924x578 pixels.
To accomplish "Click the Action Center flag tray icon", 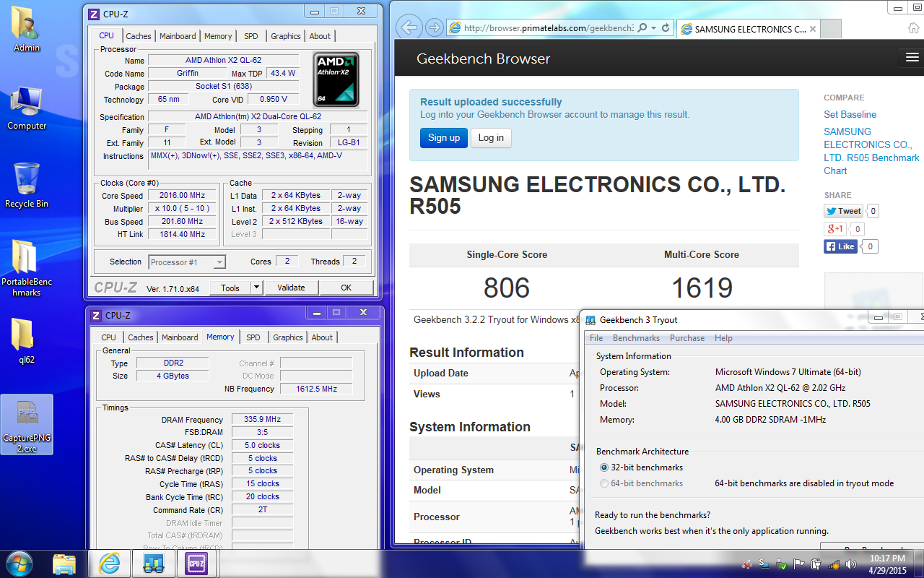I will pyautogui.click(x=799, y=564).
